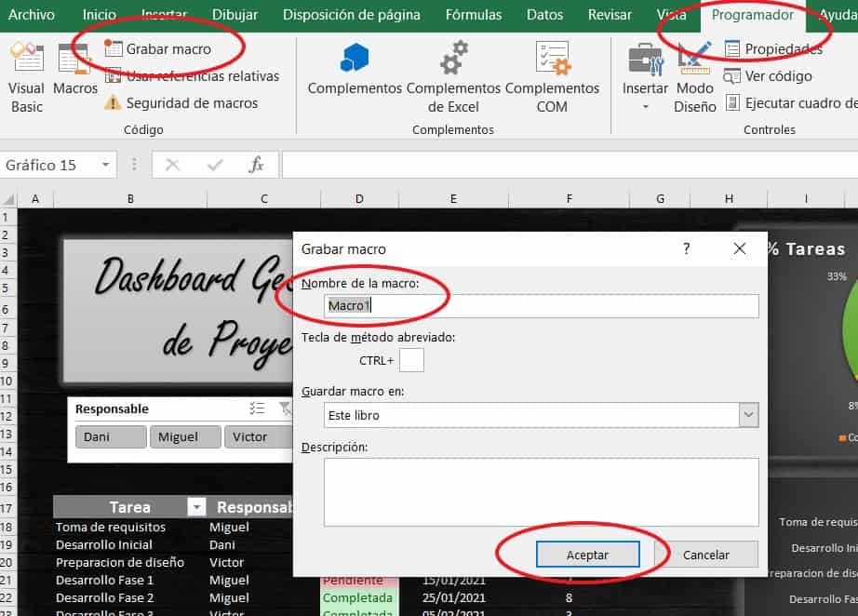
Task: Click the 25/01/2021 date cell
Action: click(453, 598)
